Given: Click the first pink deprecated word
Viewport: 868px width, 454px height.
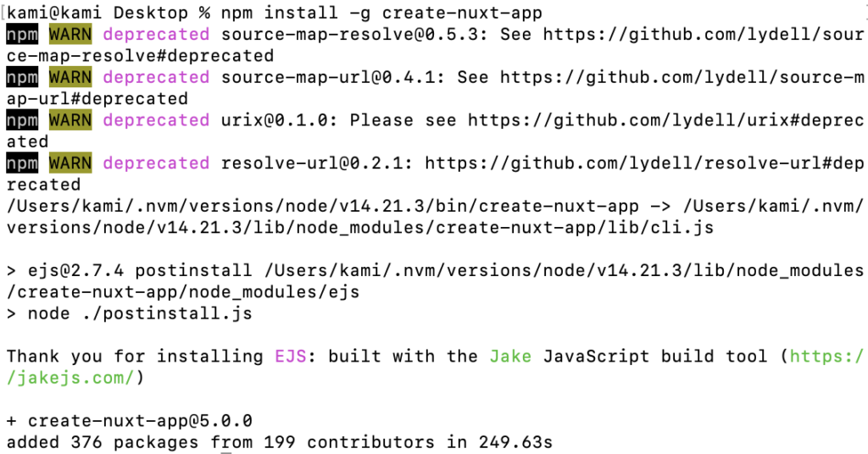Looking at the screenshot, I should tap(156, 34).
